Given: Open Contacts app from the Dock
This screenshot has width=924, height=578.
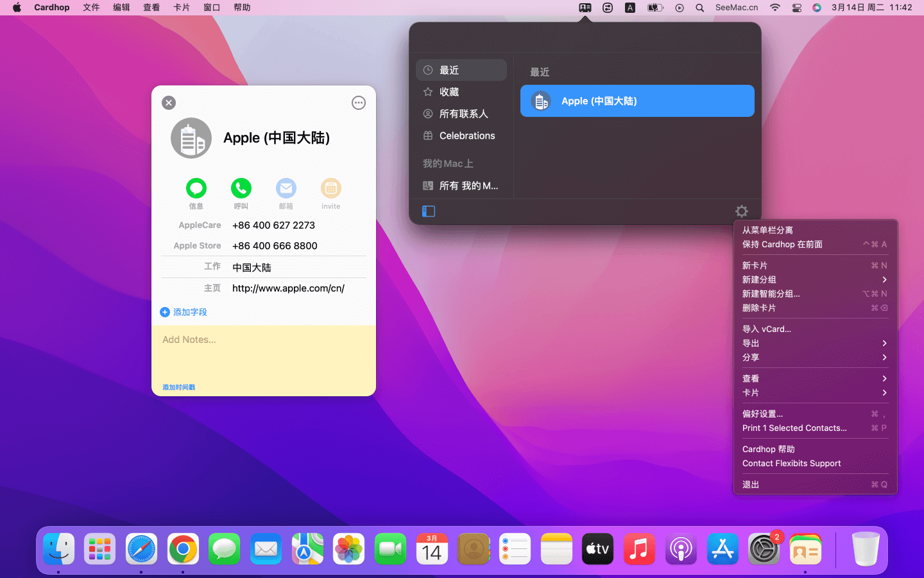Looking at the screenshot, I should [x=474, y=549].
